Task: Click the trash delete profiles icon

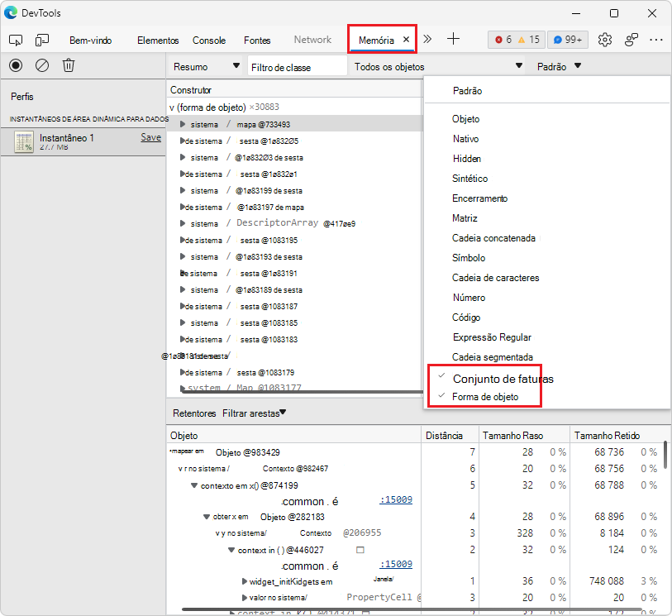Action: 68,65
